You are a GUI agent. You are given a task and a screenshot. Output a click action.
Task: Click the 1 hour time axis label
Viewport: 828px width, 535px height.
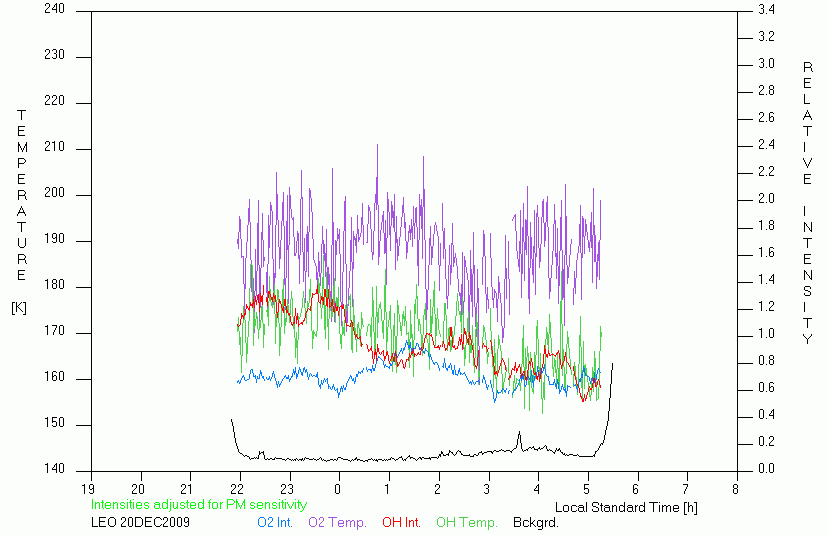(387, 490)
